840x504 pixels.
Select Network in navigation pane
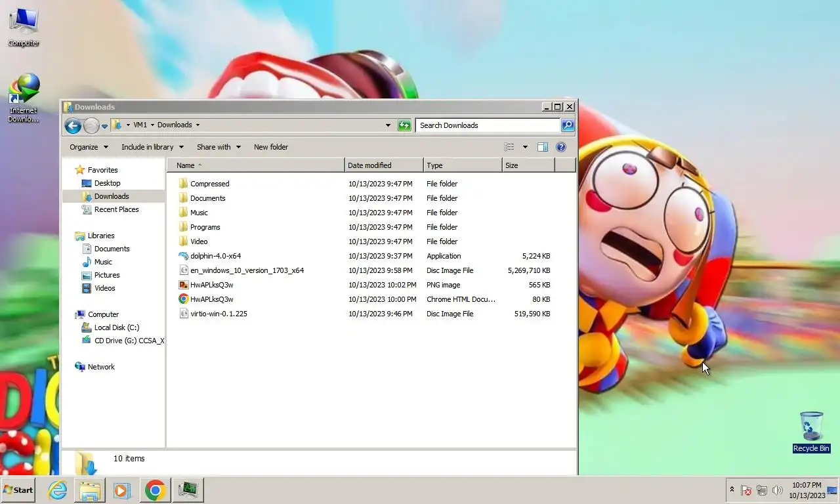pyautogui.click(x=101, y=367)
